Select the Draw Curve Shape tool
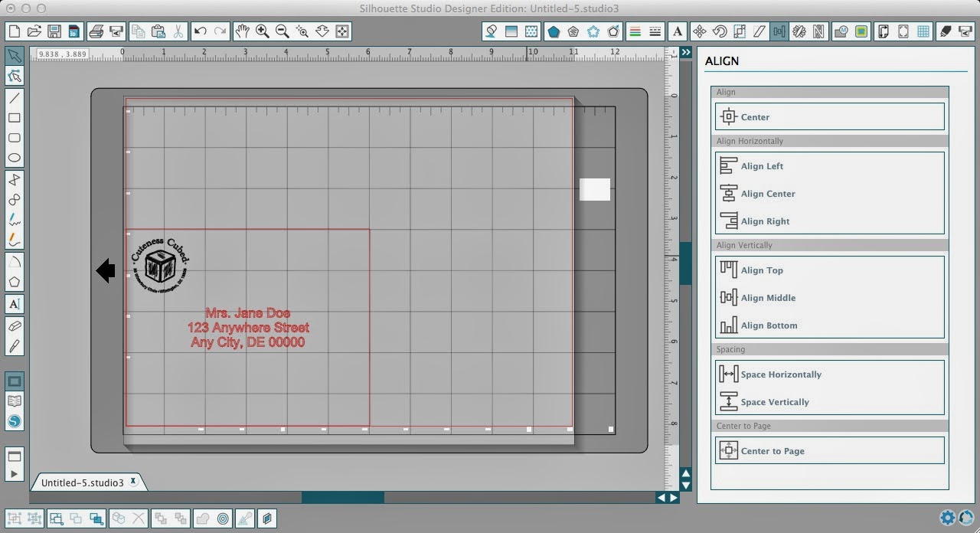 [x=14, y=200]
